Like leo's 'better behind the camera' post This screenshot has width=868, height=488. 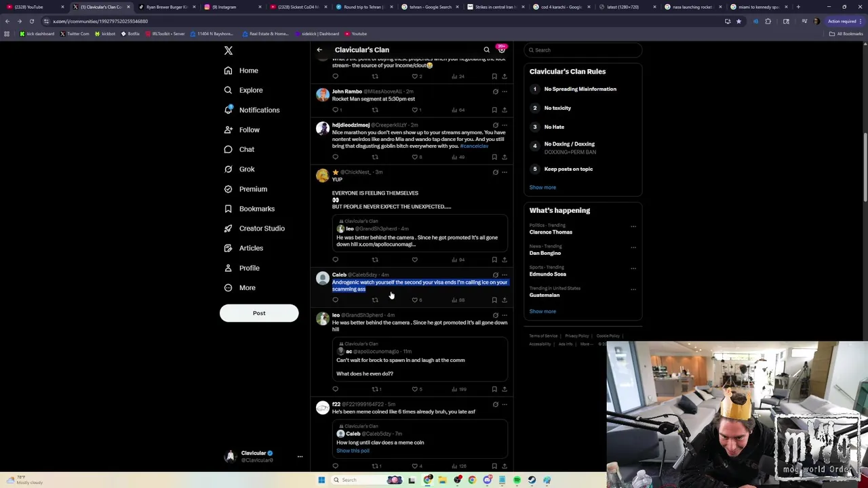pyautogui.click(x=415, y=389)
